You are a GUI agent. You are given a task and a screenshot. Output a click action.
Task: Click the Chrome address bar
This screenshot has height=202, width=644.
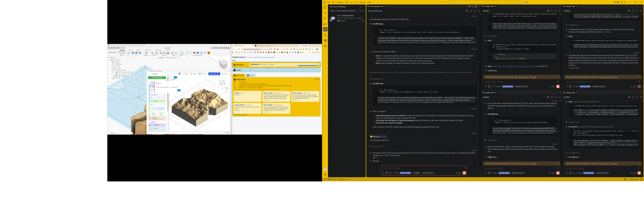[x=256, y=49]
